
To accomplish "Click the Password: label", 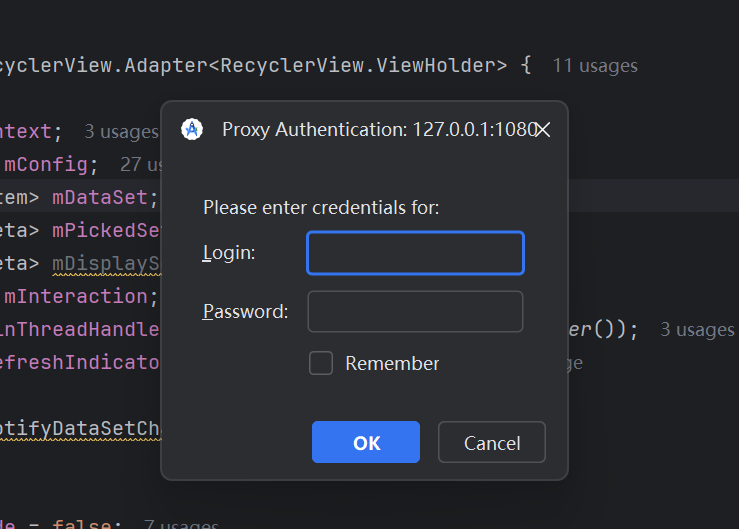I will click(246, 311).
